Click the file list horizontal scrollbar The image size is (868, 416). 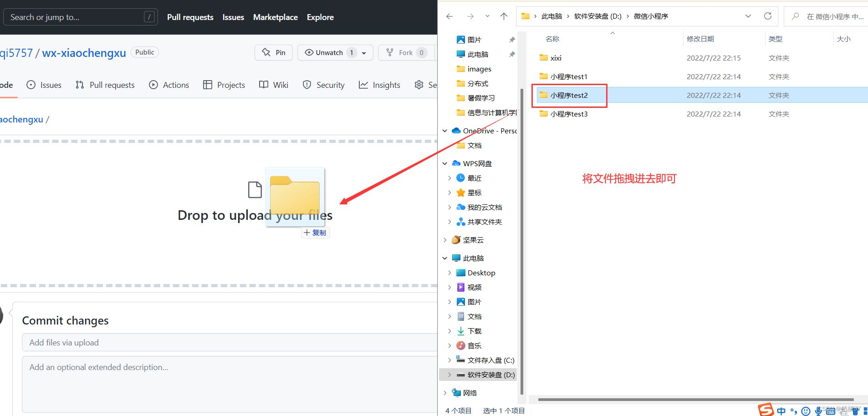pyautogui.click(x=696, y=400)
